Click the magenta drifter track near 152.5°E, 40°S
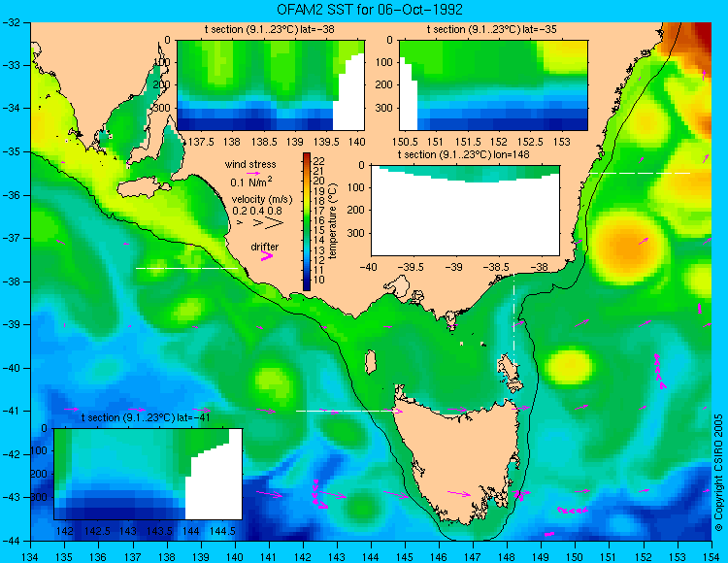 659,371
